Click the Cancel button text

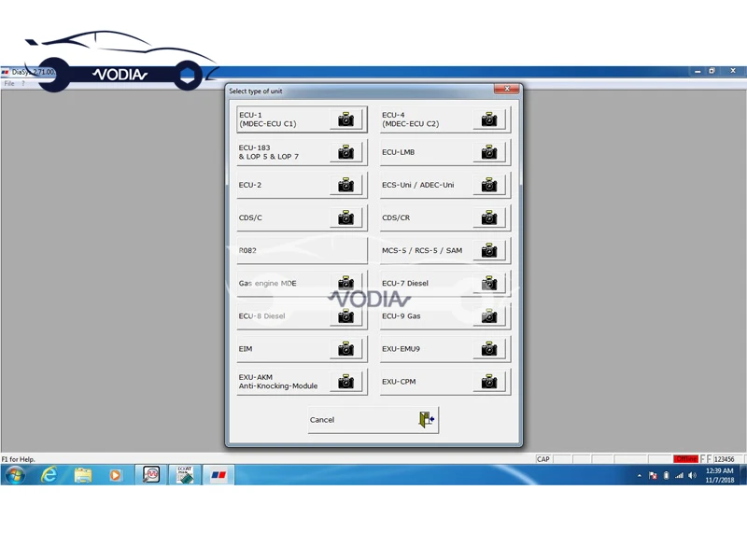point(322,419)
